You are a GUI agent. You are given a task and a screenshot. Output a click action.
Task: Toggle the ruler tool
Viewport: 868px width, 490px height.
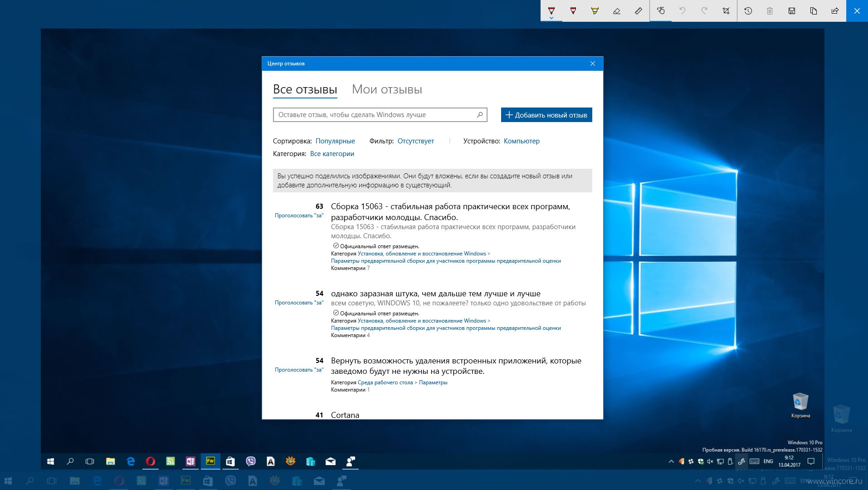[x=639, y=11]
